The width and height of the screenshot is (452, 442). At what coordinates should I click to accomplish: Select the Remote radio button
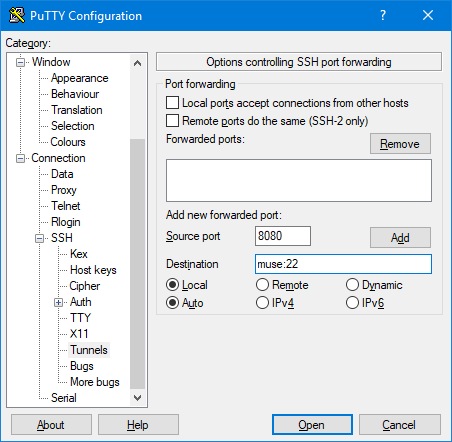point(262,285)
